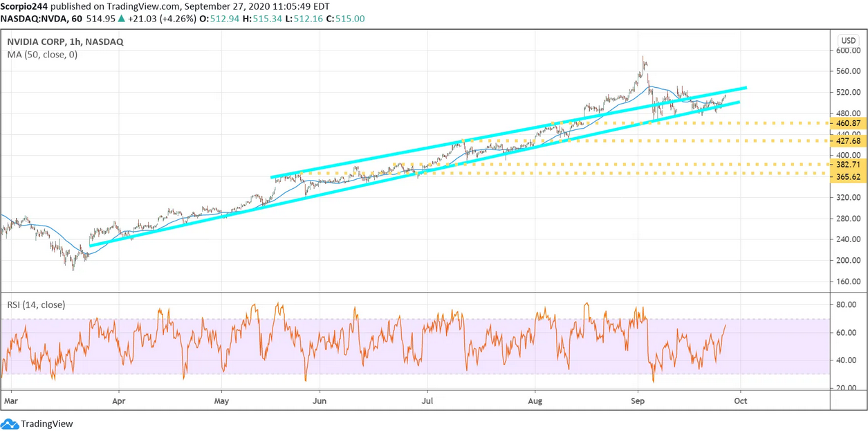Select the NASDAQ:NVDA, 60 ticker label
The image size is (868, 431).
click(42, 19)
